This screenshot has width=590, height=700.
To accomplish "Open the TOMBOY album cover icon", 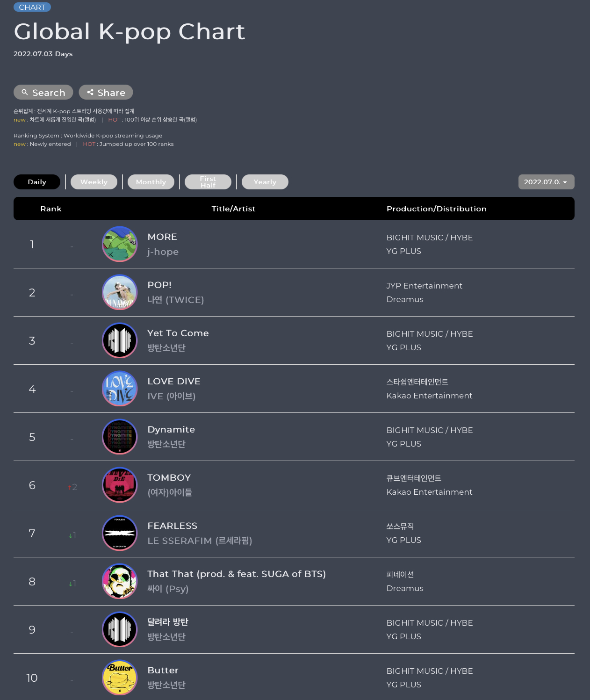I will [x=120, y=485].
